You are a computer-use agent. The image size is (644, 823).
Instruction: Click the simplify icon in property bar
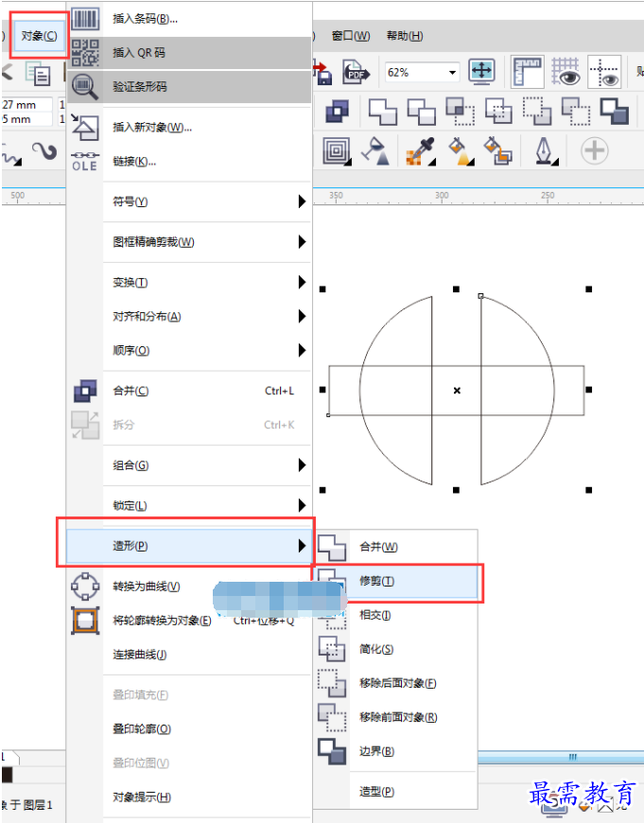click(x=498, y=112)
